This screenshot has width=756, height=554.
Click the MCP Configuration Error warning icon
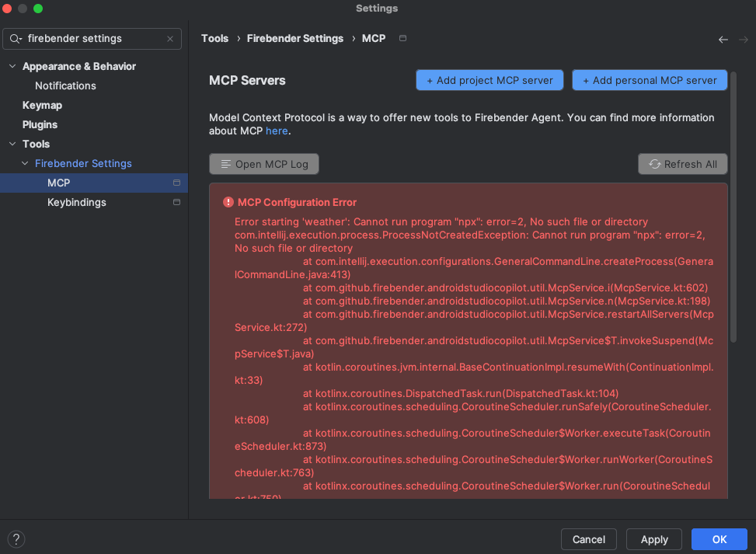click(x=228, y=202)
